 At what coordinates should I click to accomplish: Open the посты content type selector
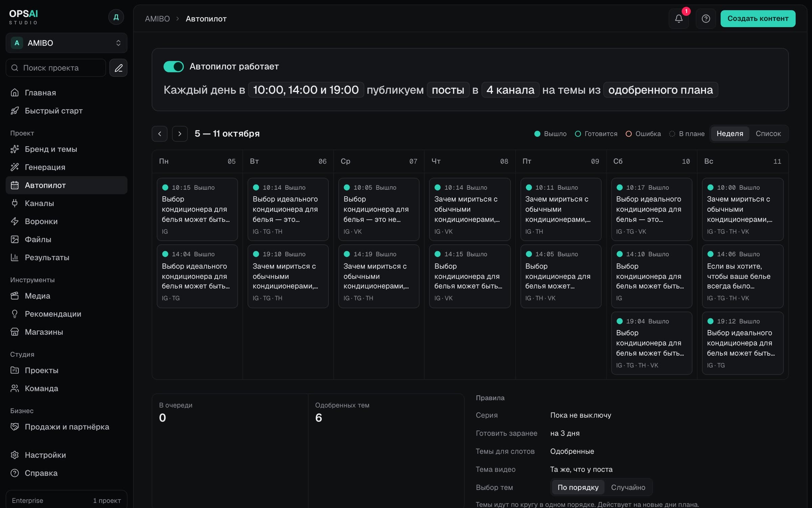click(x=448, y=90)
